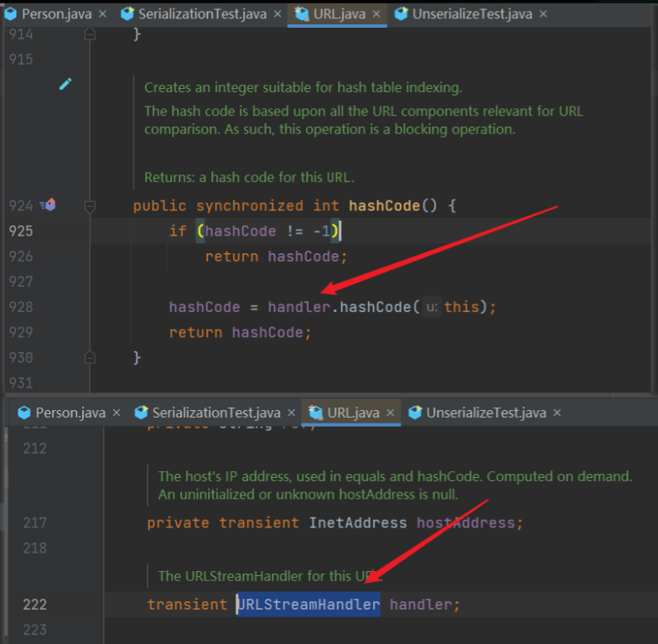
Task: Close URL.java tab in top editor
Action: click(x=376, y=14)
